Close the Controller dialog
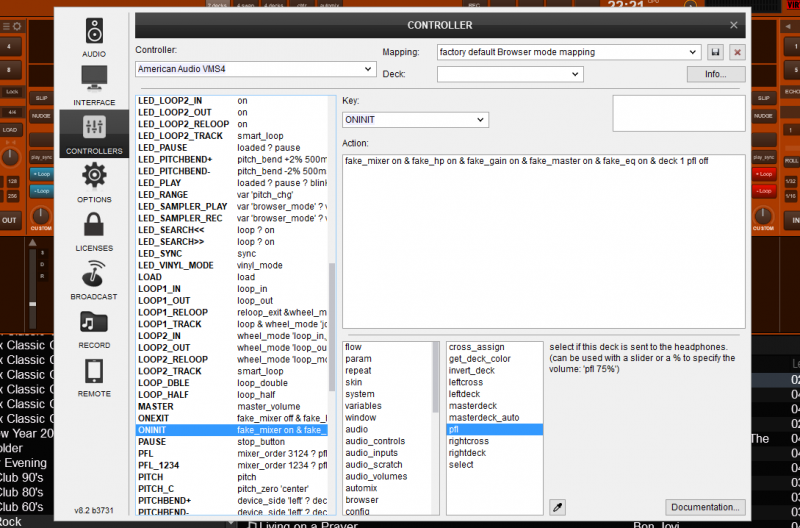The width and height of the screenshot is (800, 528). pyautogui.click(x=733, y=25)
